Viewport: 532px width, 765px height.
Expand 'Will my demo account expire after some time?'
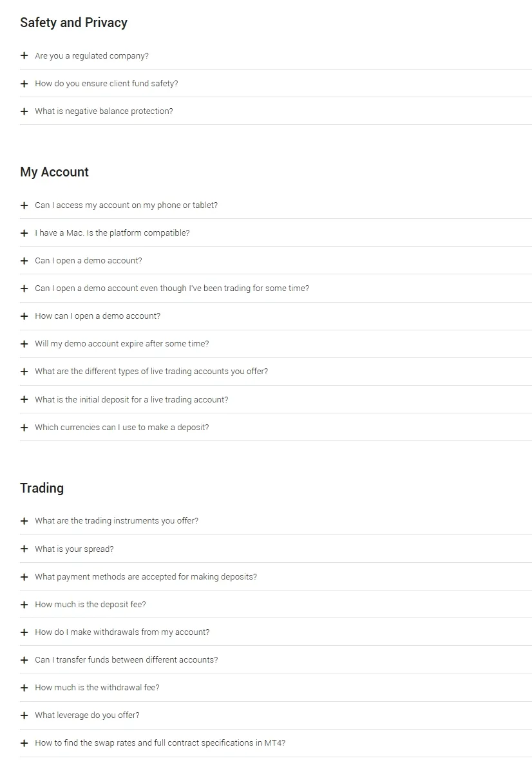276,344
